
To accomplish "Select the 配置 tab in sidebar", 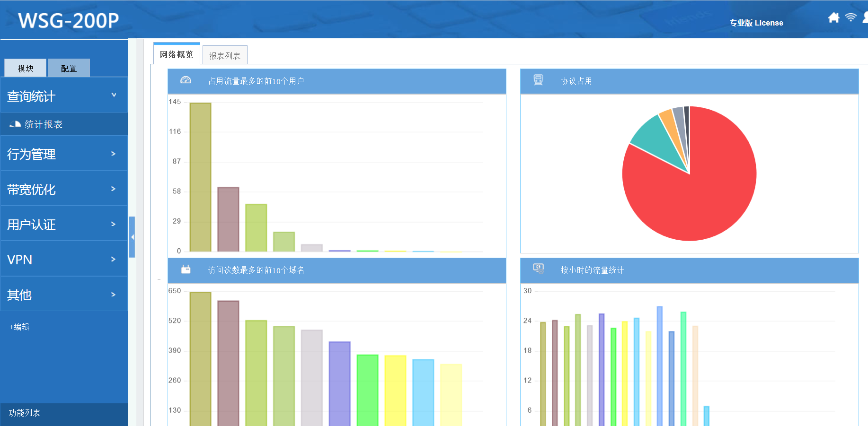I will click(x=69, y=69).
